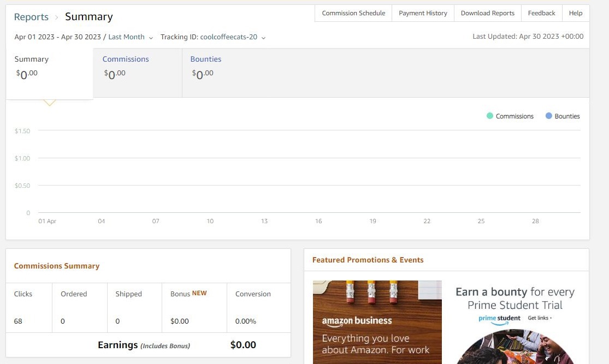The width and height of the screenshot is (609, 364).
Task: Click the 16 date label on chart axis
Action: [318, 221]
